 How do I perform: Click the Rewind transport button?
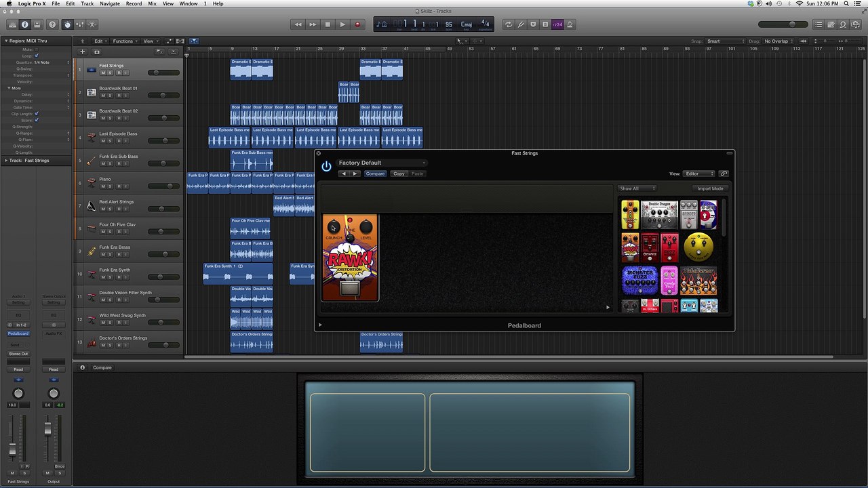(x=298, y=24)
